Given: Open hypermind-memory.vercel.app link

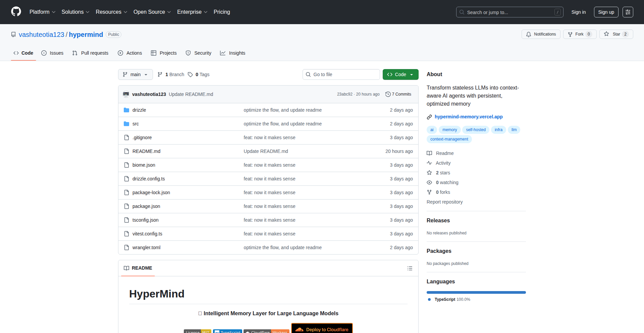Looking at the screenshot, I should coord(468,117).
